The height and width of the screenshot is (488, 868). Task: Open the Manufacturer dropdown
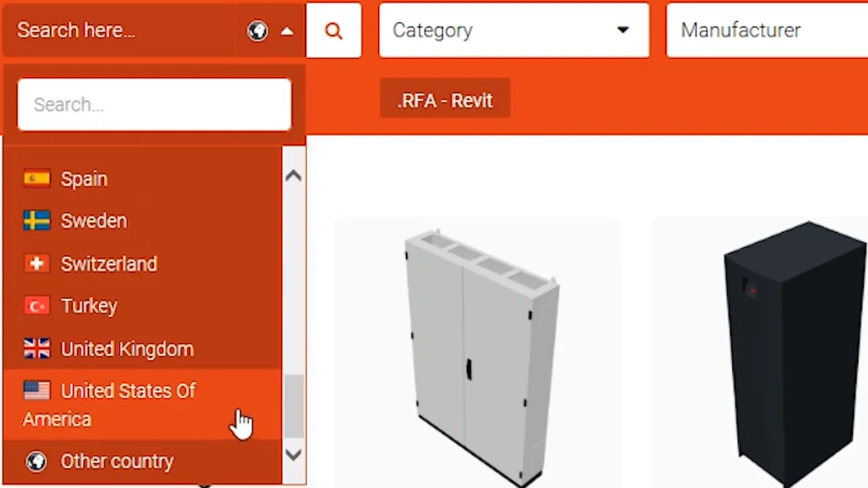pos(767,31)
